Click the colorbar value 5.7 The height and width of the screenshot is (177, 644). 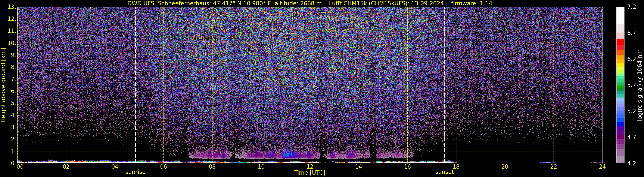coord(632,85)
